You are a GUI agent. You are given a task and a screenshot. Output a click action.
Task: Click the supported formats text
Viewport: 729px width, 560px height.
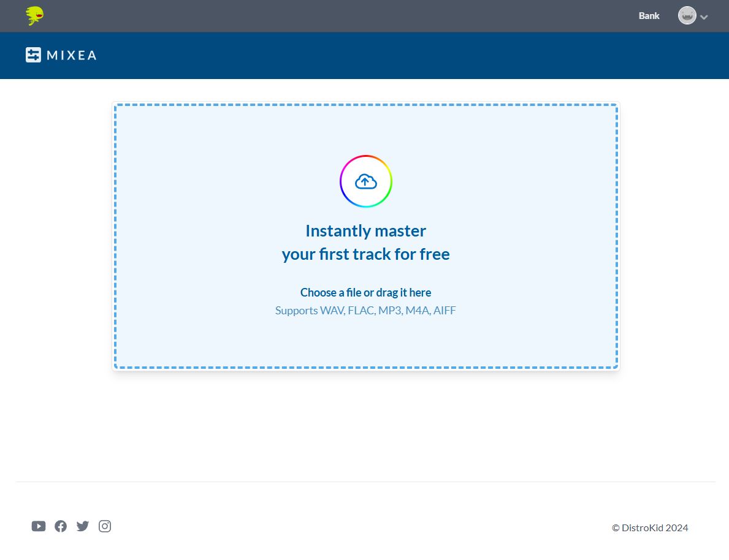[365, 310]
